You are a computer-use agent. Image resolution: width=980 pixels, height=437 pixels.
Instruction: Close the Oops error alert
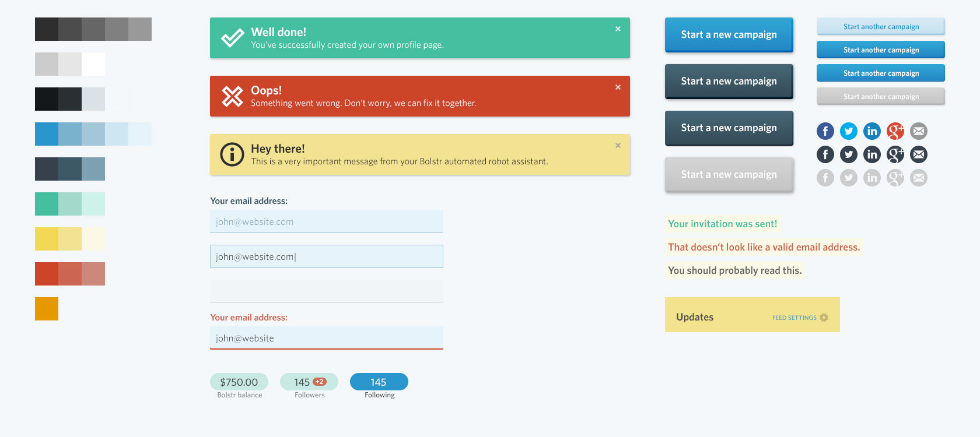point(618,86)
